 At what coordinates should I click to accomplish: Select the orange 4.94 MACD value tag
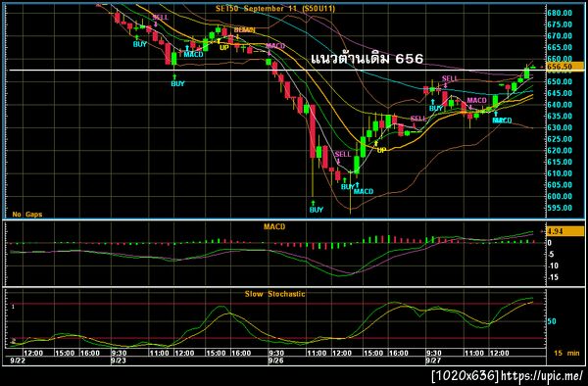click(x=565, y=231)
